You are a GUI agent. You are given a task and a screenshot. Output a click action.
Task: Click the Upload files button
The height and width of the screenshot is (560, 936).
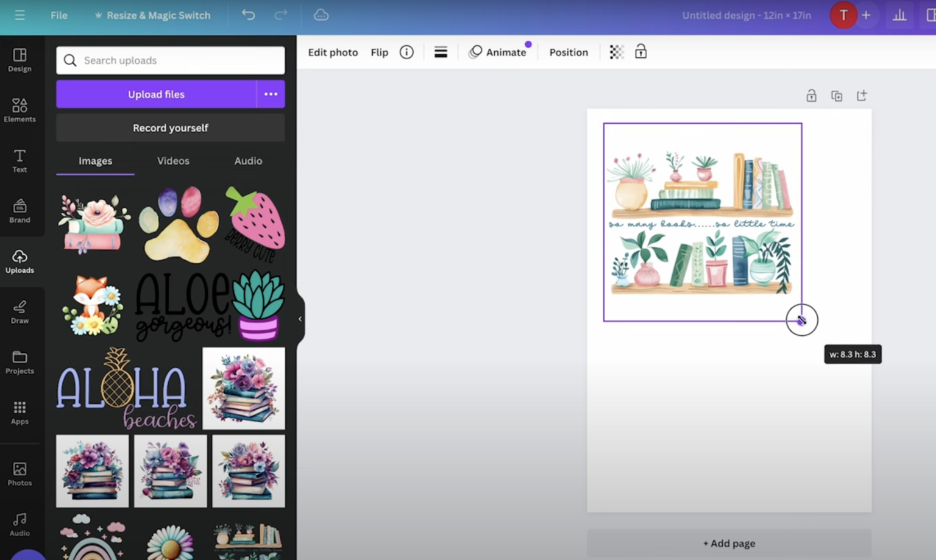pos(156,94)
